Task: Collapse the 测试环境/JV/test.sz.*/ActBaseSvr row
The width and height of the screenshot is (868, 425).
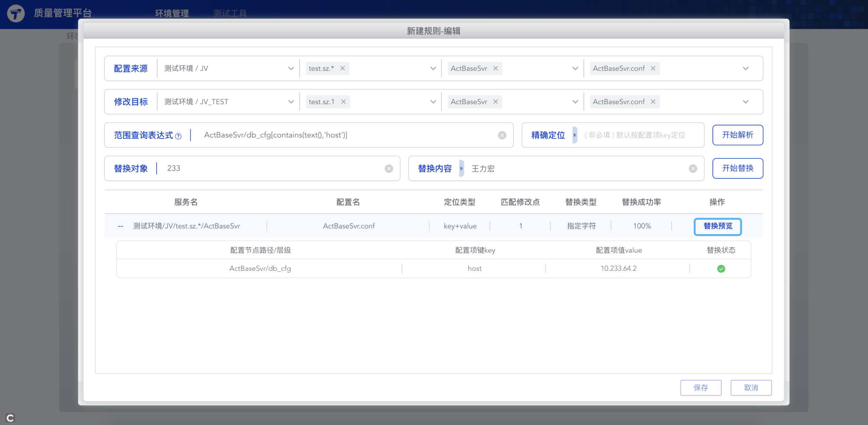Action: [120, 226]
